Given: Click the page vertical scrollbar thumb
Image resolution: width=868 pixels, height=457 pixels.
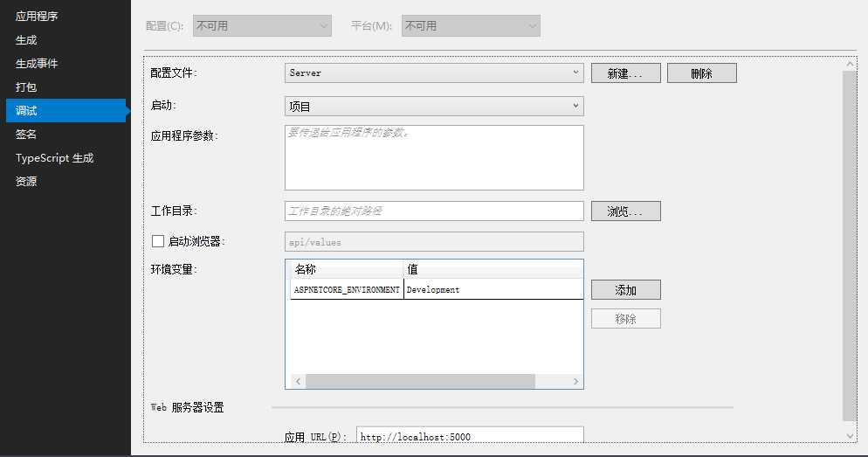Looking at the screenshot, I should coord(850,246).
